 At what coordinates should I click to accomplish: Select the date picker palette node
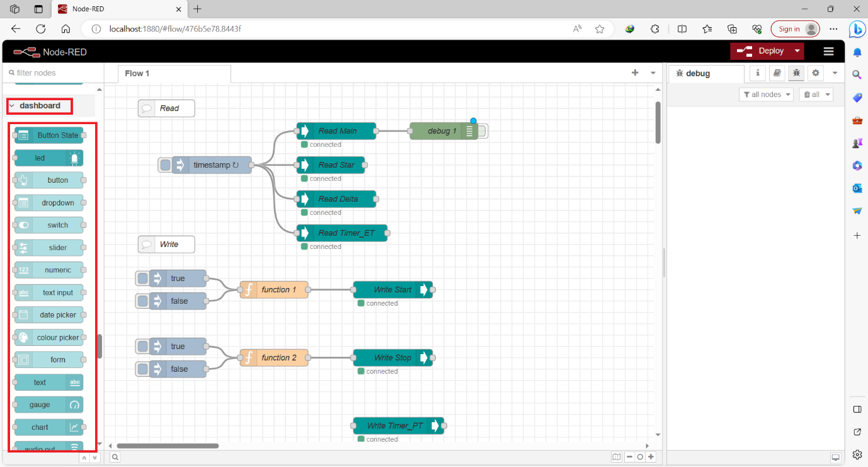[x=49, y=314]
